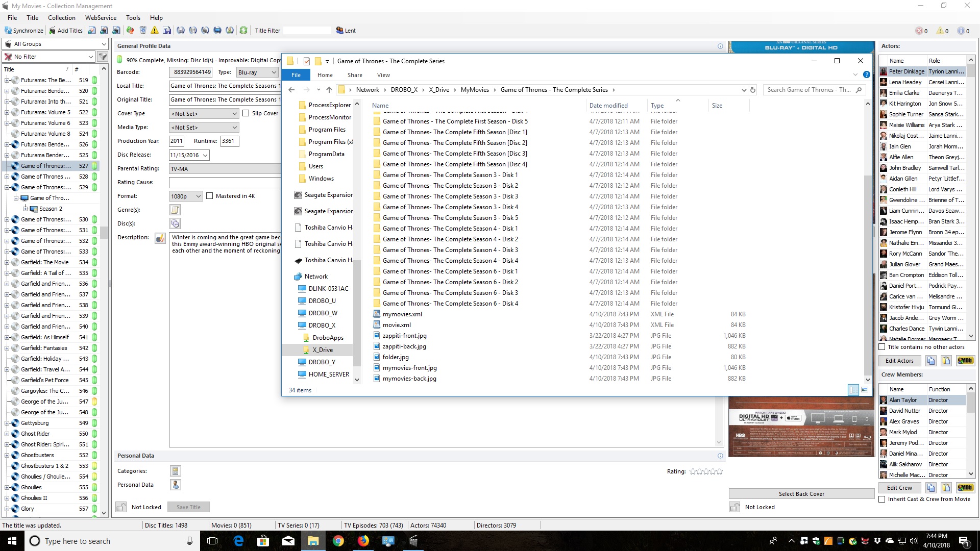Screen dimensions: 980x551
Task: Open the Title menu
Action: coord(33,17)
